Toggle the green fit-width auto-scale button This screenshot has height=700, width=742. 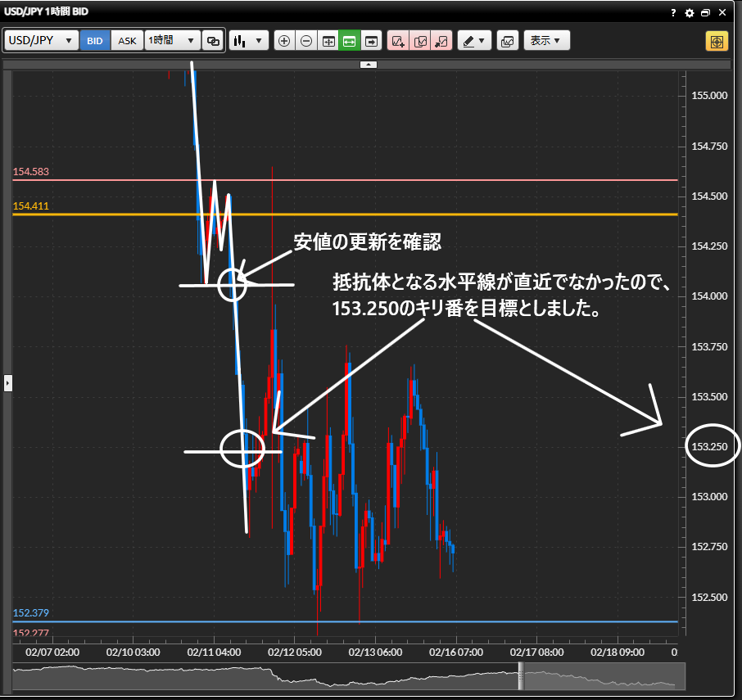(x=349, y=41)
